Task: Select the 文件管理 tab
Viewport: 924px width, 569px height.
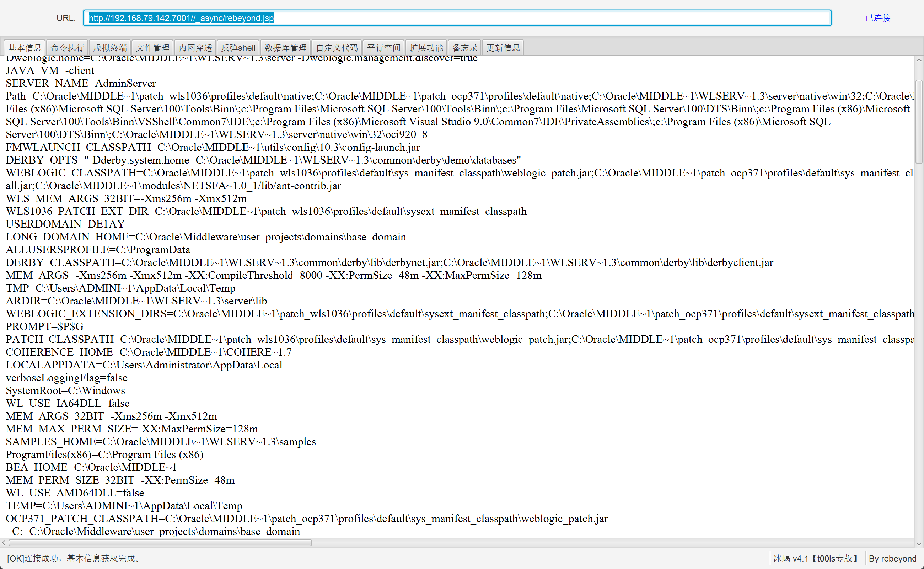Action: (x=153, y=48)
